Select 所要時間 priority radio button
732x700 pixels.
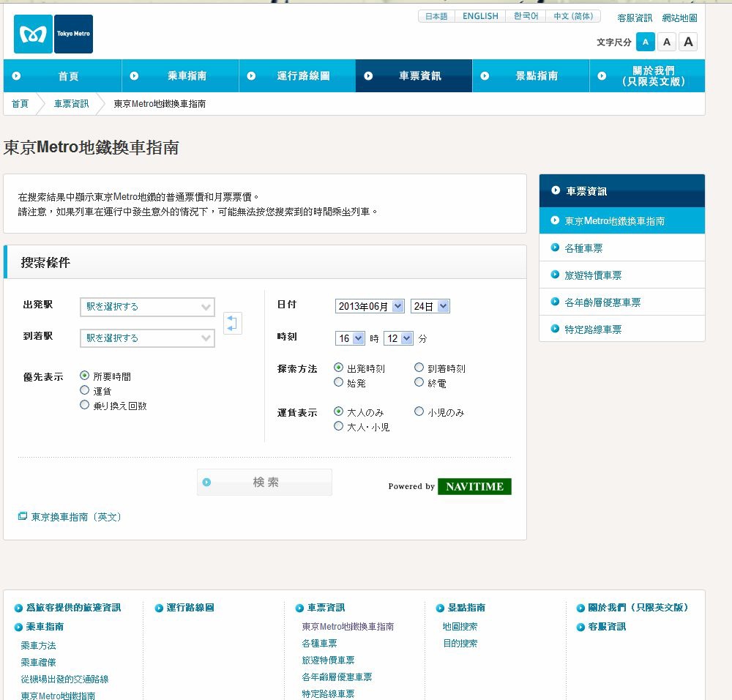point(84,376)
